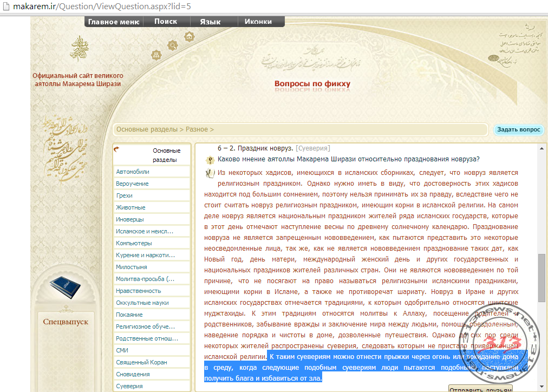
Task: Click the home icon in the header
Action: click(x=189, y=36)
